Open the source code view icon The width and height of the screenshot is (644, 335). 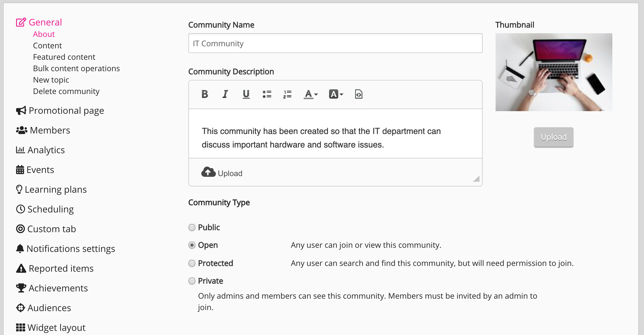tap(359, 94)
